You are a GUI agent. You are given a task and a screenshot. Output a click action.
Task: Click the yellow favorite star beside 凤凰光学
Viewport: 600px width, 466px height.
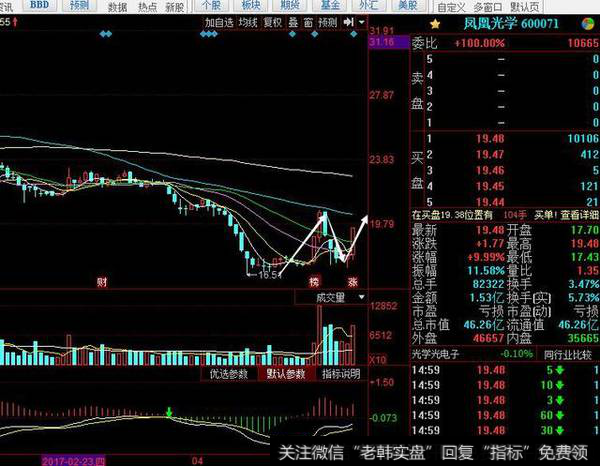(434, 21)
